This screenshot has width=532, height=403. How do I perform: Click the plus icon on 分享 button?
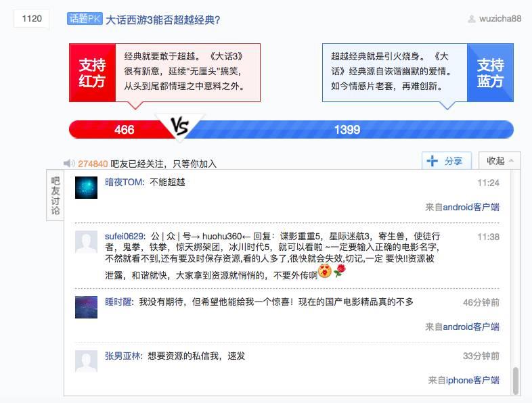tap(432, 161)
